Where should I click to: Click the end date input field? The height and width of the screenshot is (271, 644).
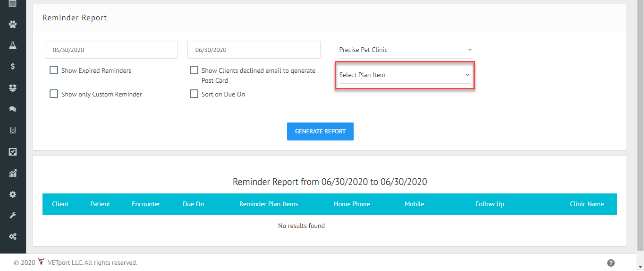(x=254, y=50)
